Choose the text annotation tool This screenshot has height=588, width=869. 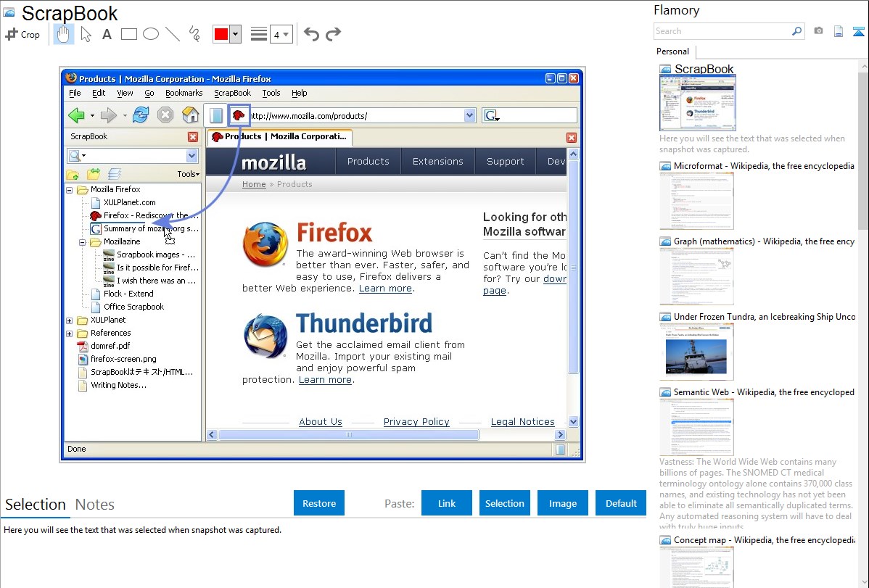point(107,34)
